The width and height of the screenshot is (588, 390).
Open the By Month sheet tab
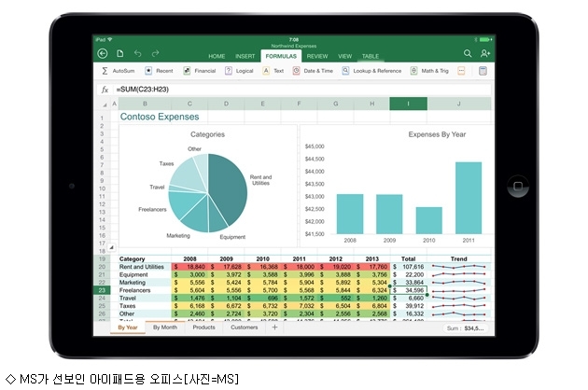(x=165, y=327)
